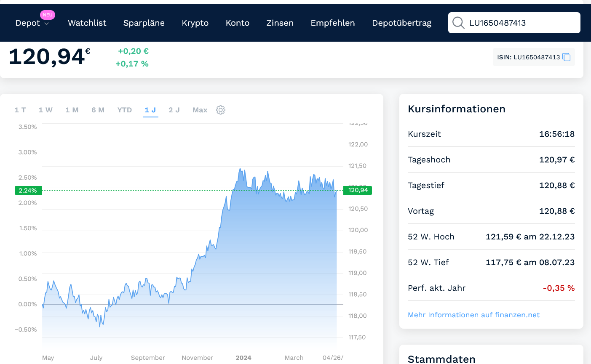Image resolution: width=591 pixels, height=364 pixels.
Task: Open Depotübertrag in the navigation
Action: (402, 23)
